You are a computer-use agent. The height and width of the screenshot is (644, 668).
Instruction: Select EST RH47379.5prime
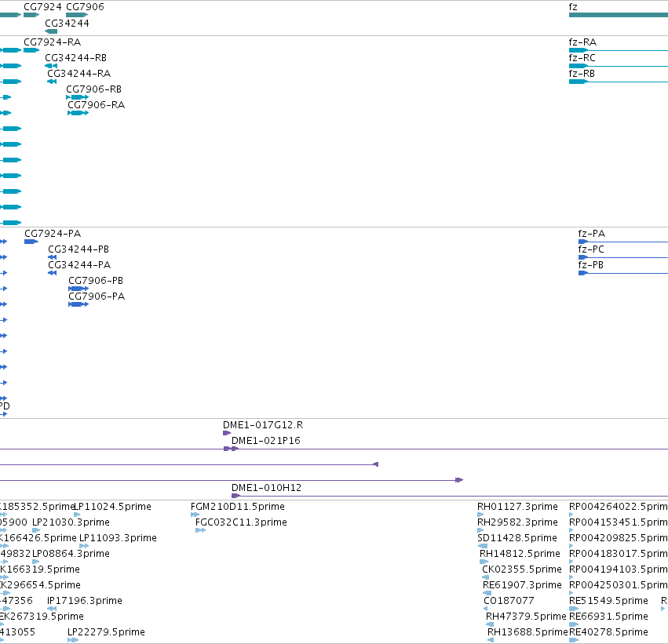point(526,617)
